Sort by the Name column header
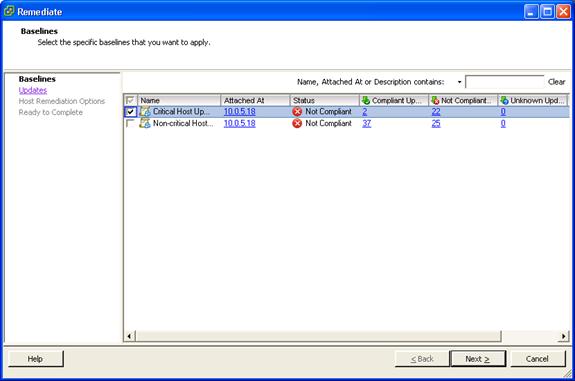The image size is (575, 381). 179,100
